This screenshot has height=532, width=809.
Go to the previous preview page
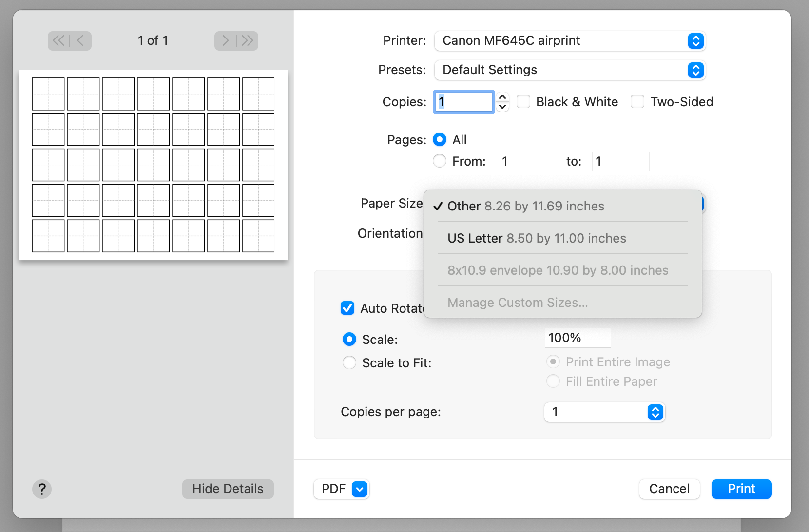click(x=82, y=41)
